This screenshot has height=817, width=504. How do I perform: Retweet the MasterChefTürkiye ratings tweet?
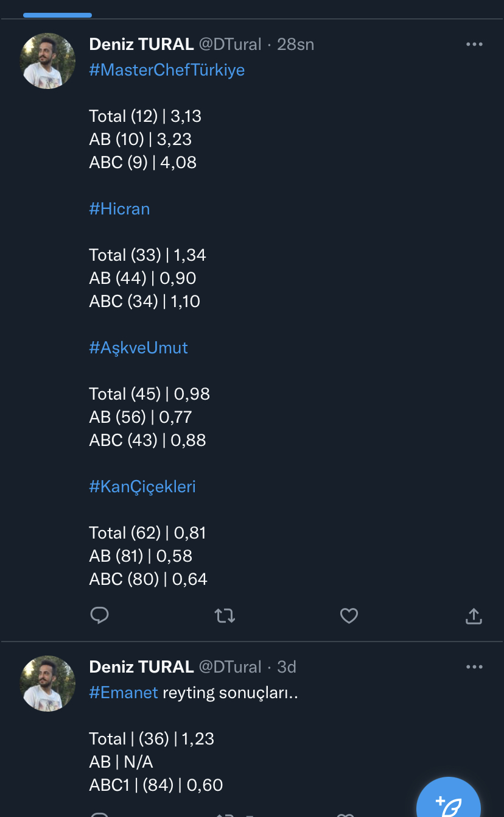point(225,616)
